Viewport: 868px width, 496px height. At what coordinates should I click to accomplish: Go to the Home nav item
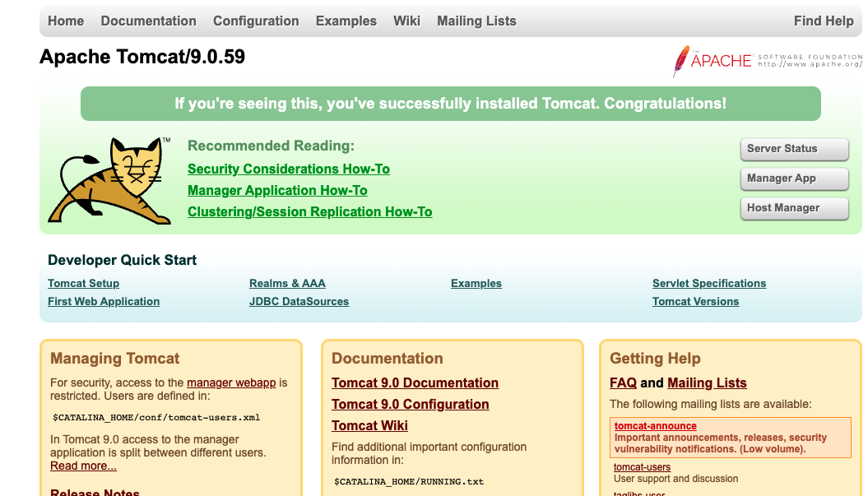coord(66,21)
